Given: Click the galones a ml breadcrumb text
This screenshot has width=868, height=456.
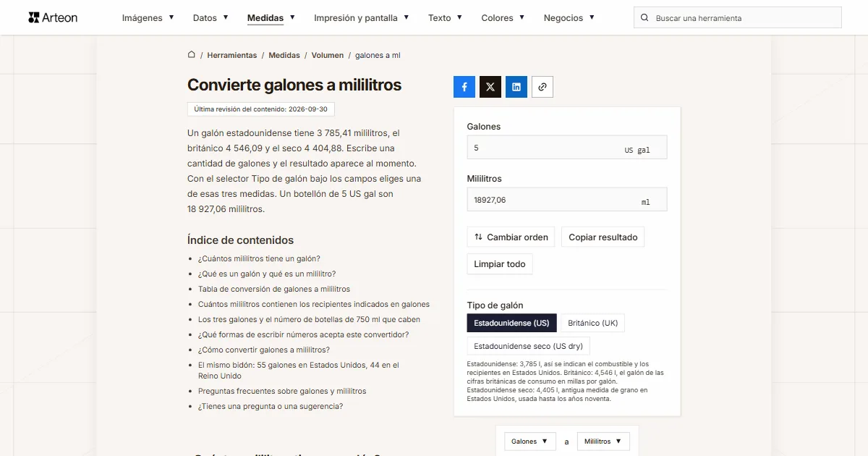Looking at the screenshot, I should click(378, 55).
